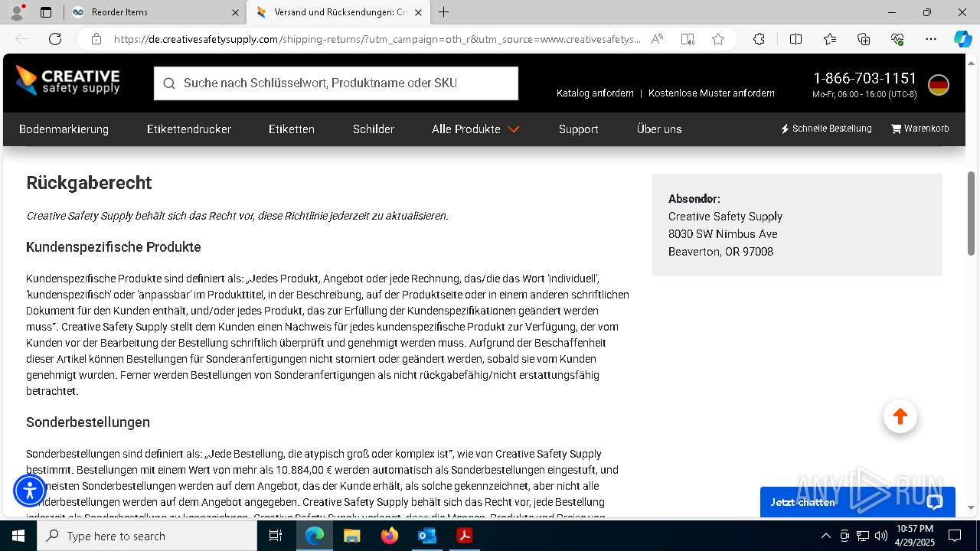The image size is (980, 551).
Task: Click the Rückgaberecht heading
Action: click(x=89, y=183)
